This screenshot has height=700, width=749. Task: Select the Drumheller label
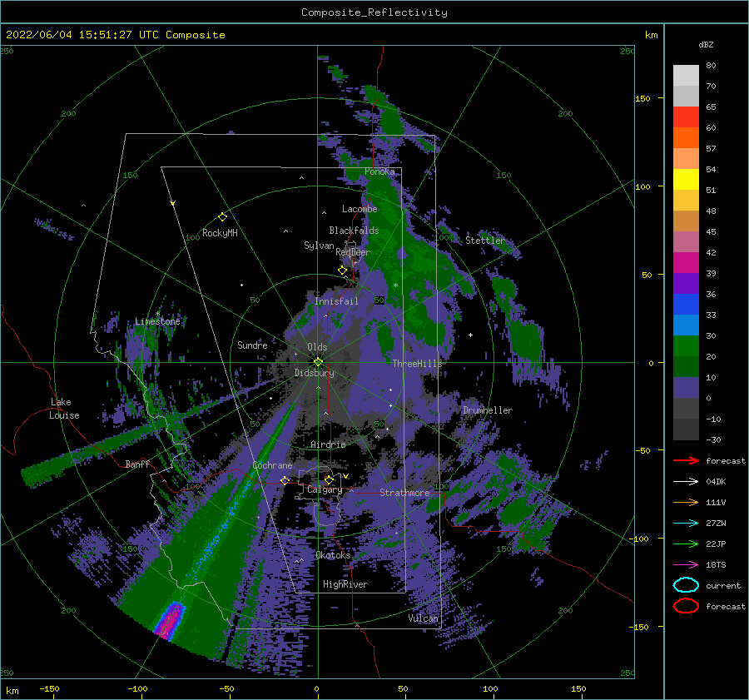pos(488,410)
